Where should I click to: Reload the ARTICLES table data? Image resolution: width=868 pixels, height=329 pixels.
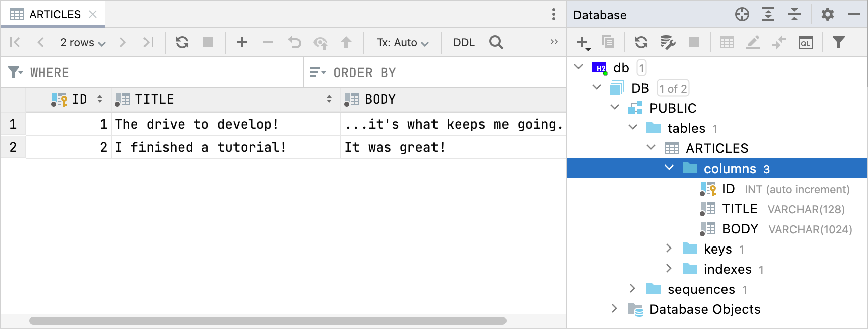point(182,42)
